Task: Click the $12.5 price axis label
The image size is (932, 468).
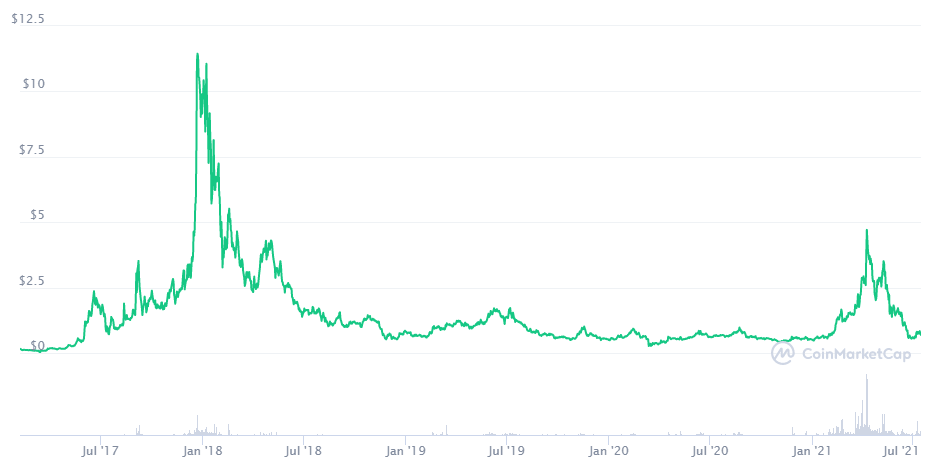Action: [28, 19]
